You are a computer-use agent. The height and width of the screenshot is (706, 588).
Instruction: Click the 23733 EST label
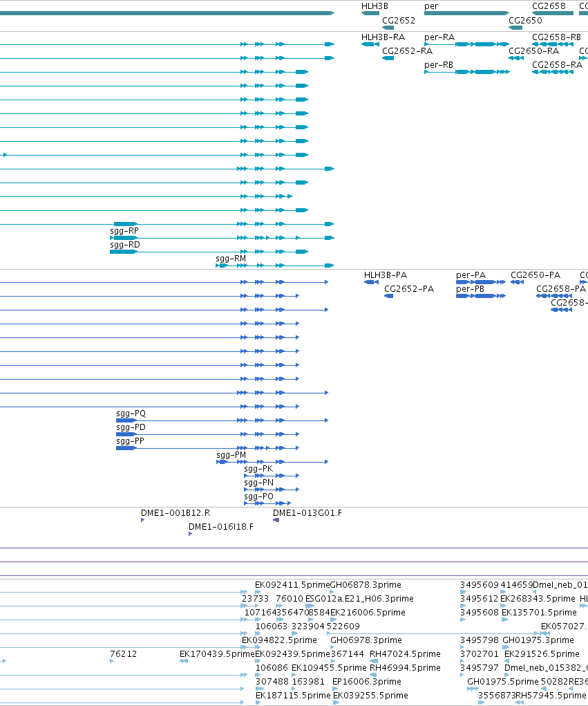point(255,599)
